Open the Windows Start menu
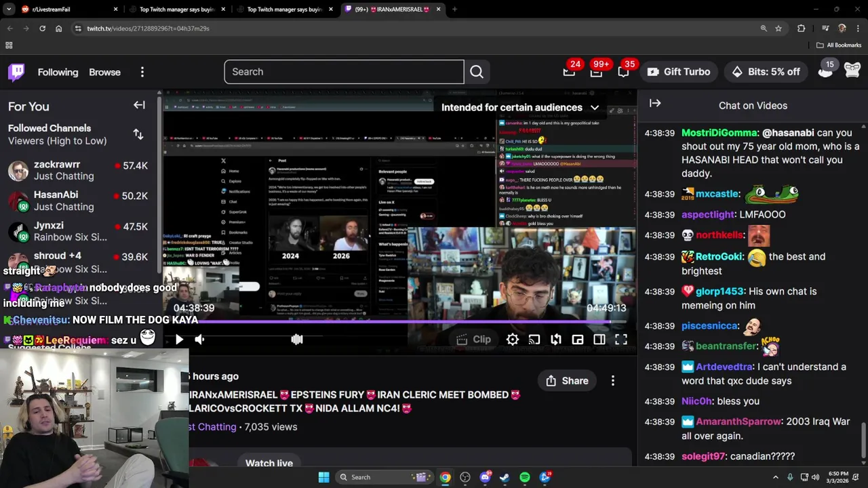 click(323, 477)
